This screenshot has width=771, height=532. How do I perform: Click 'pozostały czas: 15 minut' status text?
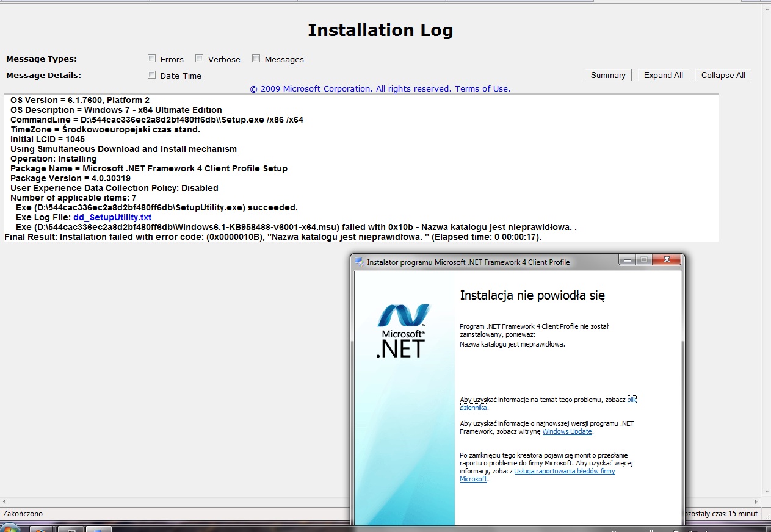point(722,514)
